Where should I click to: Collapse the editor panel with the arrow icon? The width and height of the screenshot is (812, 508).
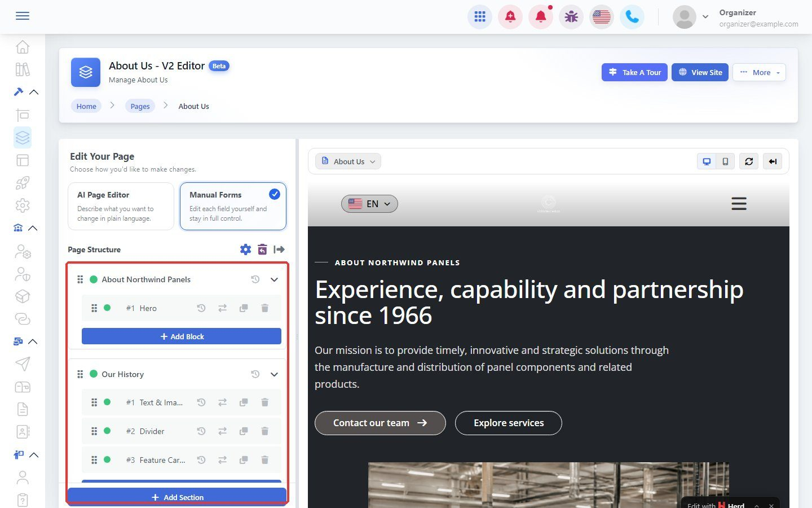[279, 249]
